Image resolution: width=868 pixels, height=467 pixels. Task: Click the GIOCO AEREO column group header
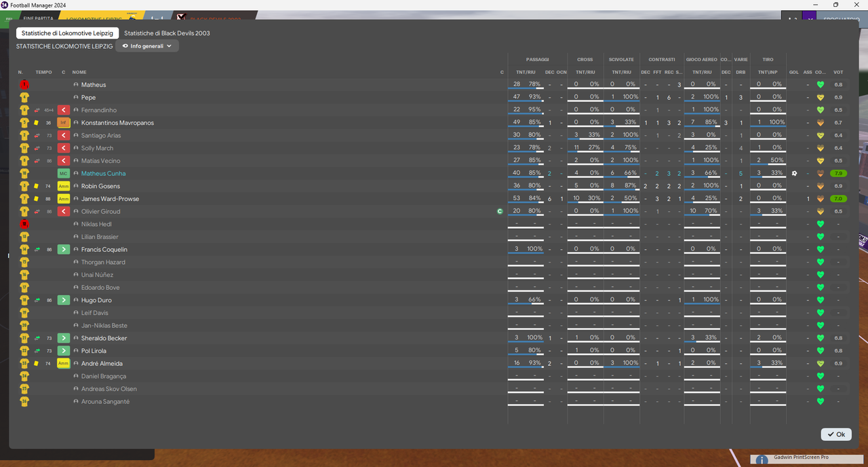[x=702, y=59]
